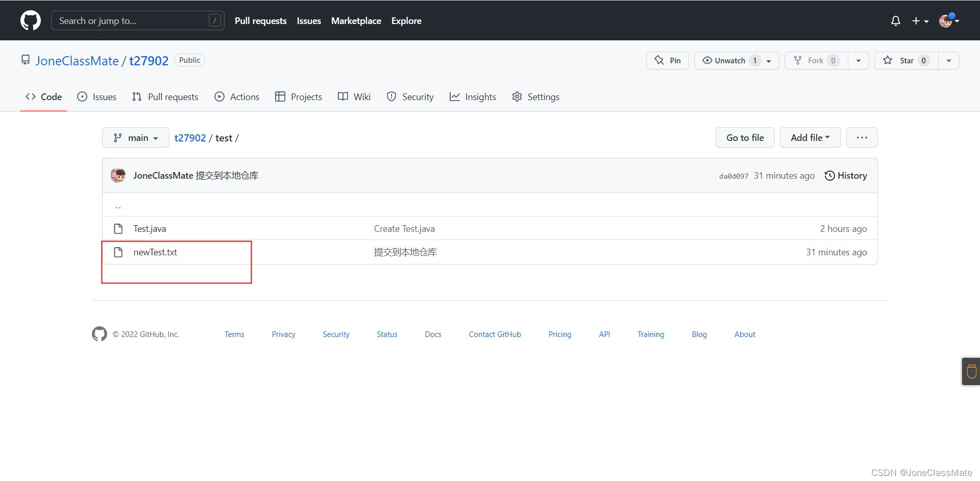The width and height of the screenshot is (980, 481).
Task: Click the Fork button
Action: tap(816, 60)
